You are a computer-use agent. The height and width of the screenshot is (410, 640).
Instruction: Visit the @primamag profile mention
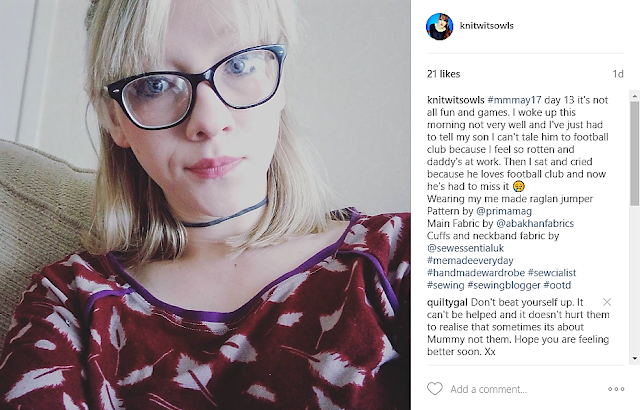tap(504, 211)
